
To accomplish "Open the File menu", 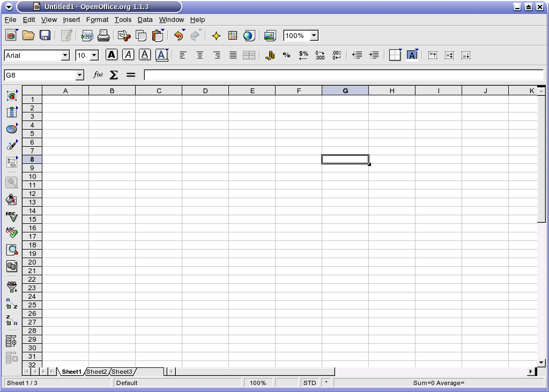I will pyautogui.click(x=11, y=20).
